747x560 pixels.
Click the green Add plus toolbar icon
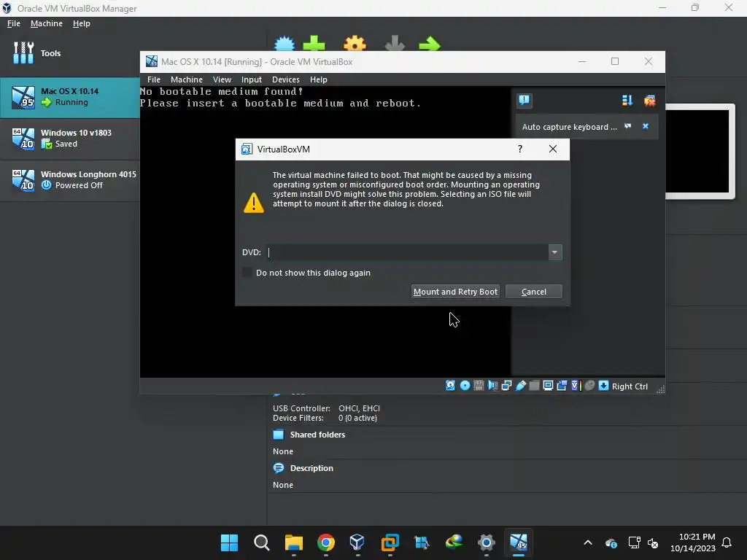click(x=314, y=44)
